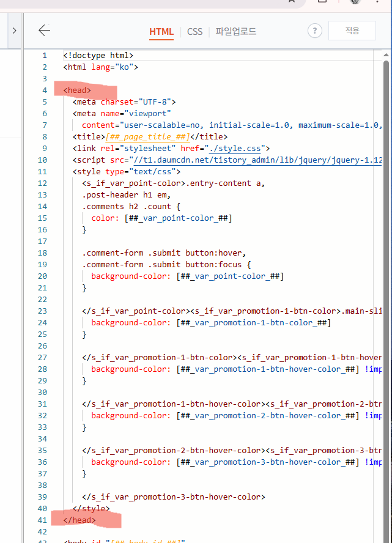Click the content="user-scalable=no line
Screen dimensions: 392x543
point(232,125)
